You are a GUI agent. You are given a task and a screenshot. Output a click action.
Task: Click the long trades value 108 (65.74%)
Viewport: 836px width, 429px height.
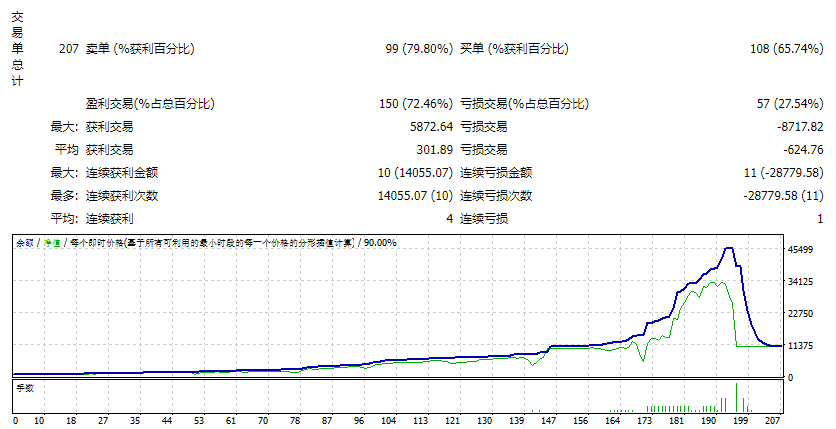pyautogui.click(x=786, y=49)
